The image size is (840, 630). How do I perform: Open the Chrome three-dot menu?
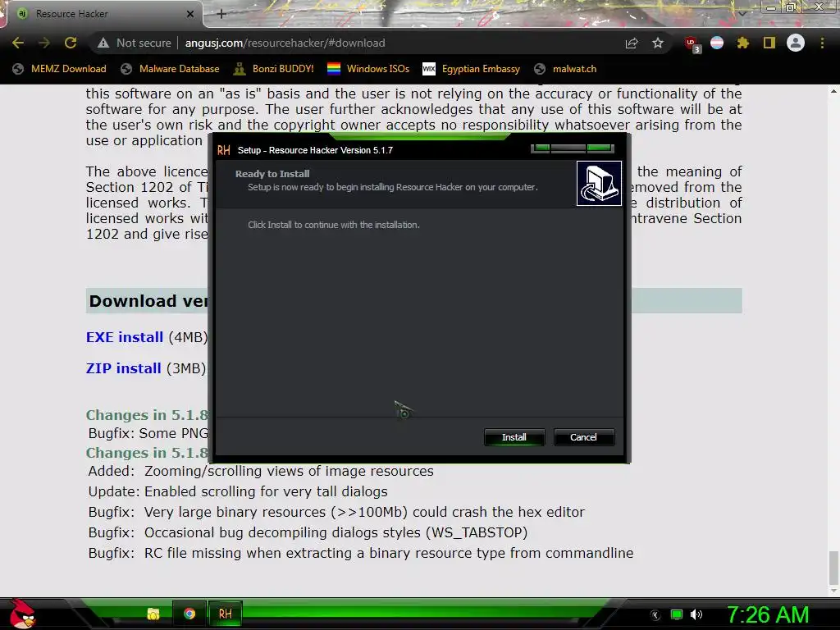click(x=822, y=43)
